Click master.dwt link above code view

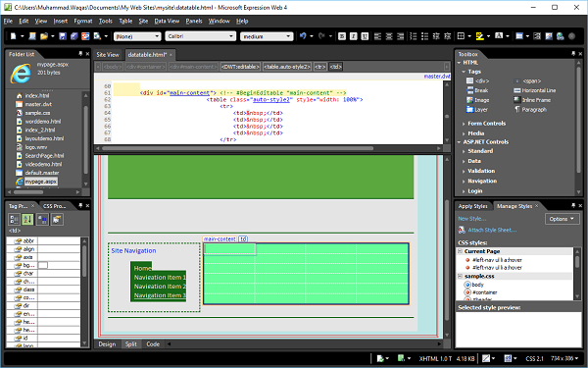click(x=437, y=77)
